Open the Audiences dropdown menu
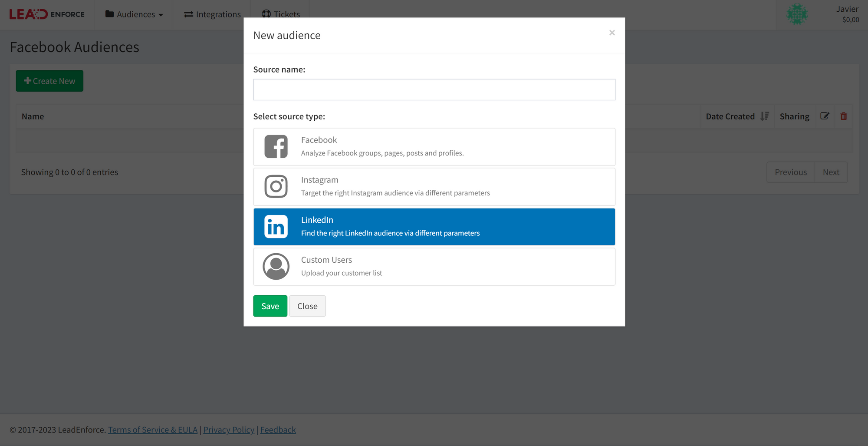The image size is (868, 446). point(134,14)
